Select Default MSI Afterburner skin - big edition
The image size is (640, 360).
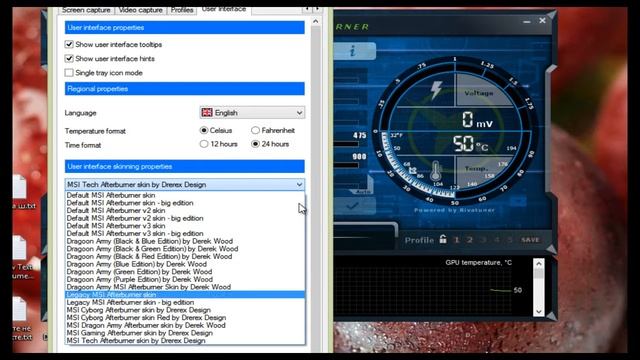(185, 203)
